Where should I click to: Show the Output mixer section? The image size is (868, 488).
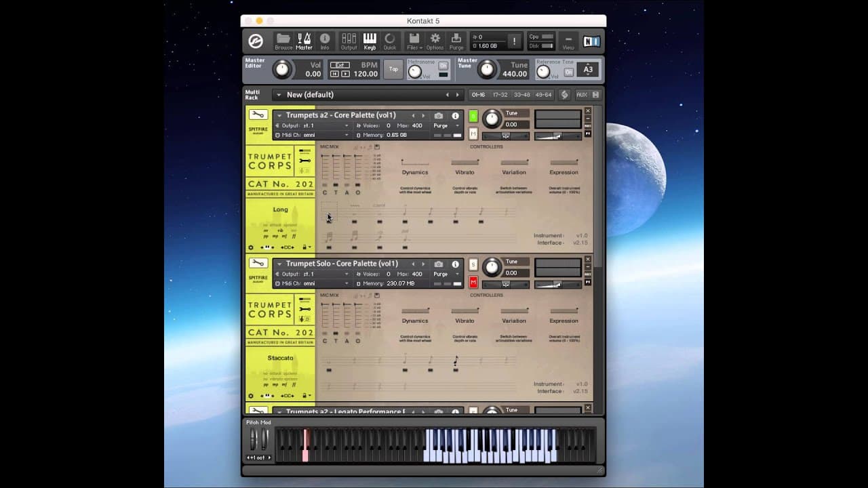[349, 41]
